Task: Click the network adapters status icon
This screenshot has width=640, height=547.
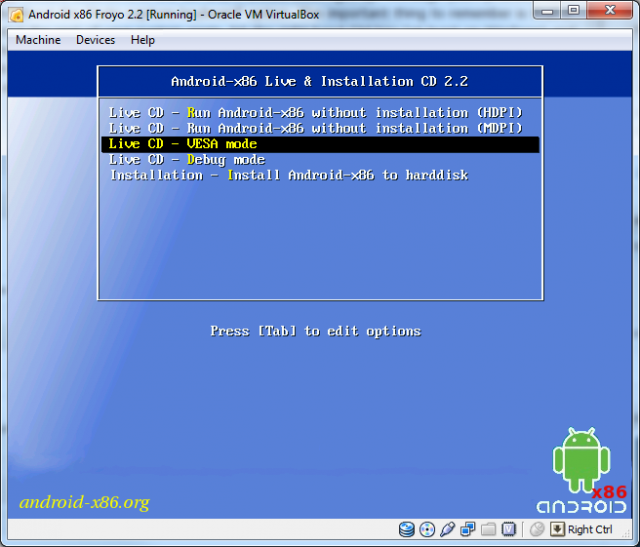Action: pyautogui.click(x=468, y=529)
